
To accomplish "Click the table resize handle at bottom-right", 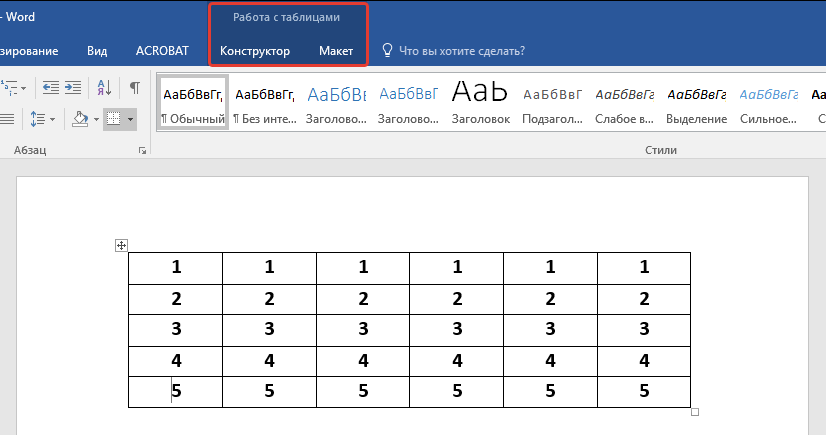I will [x=695, y=412].
